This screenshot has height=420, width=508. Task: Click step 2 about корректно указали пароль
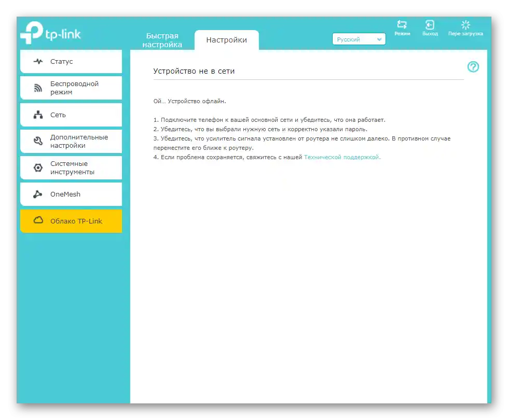click(x=260, y=129)
